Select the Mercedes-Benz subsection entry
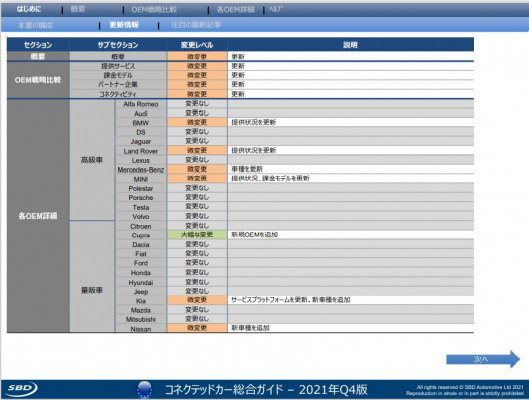The height and width of the screenshot is (400, 529). coord(141,170)
